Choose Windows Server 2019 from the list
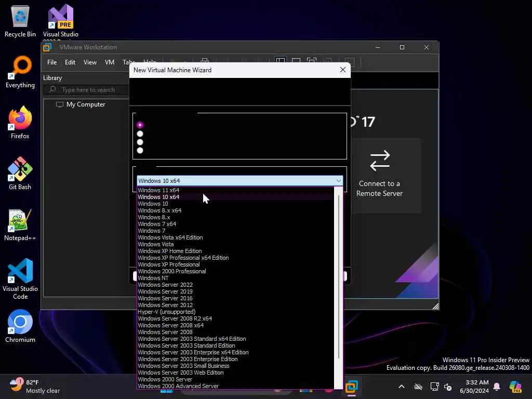This screenshot has height=399, width=532. (235, 292)
